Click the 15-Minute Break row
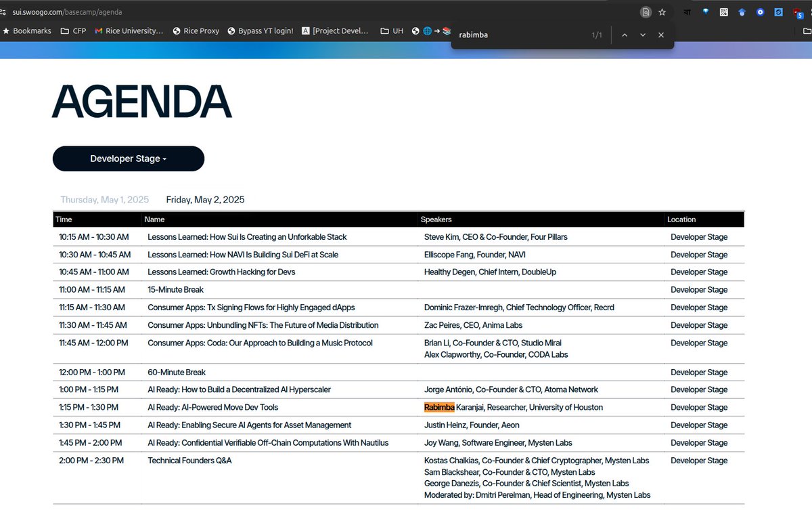Viewport: 812px width, 510px height. (399, 290)
